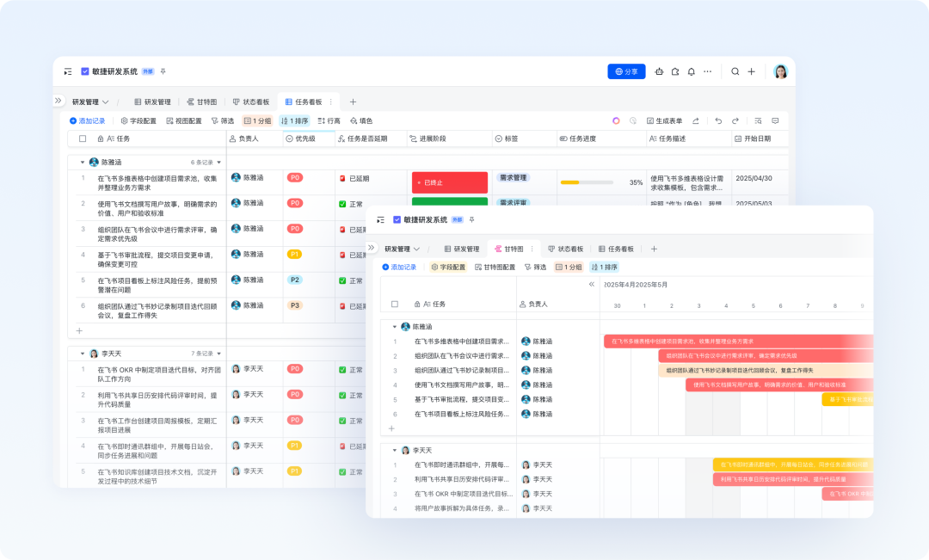Open the comment icon at the back toolbar's end

tap(775, 121)
